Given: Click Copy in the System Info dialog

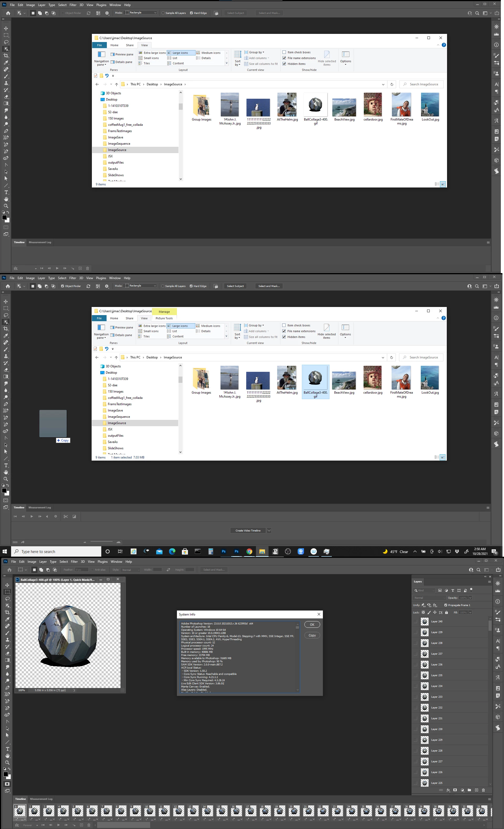Looking at the screenshot, I should click(312, 635).
